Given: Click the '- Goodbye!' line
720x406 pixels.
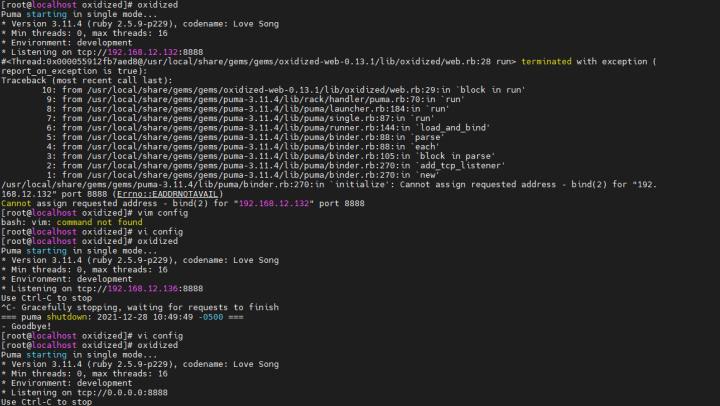Looking at the screenshot, I should [x=26, y=326].
